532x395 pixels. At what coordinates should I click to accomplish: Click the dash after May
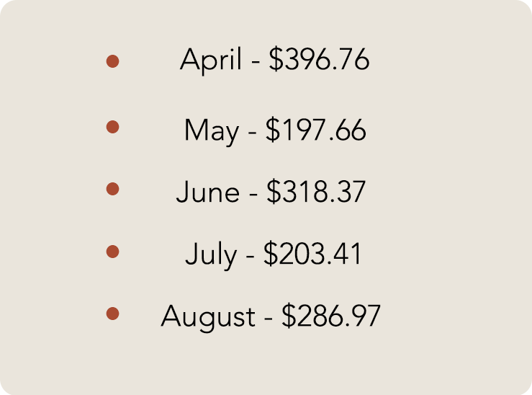click(252, 133)
